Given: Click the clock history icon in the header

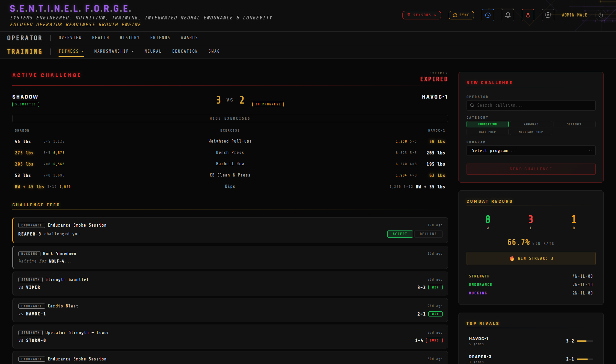Looking at the screenshot, I should 488,15.
